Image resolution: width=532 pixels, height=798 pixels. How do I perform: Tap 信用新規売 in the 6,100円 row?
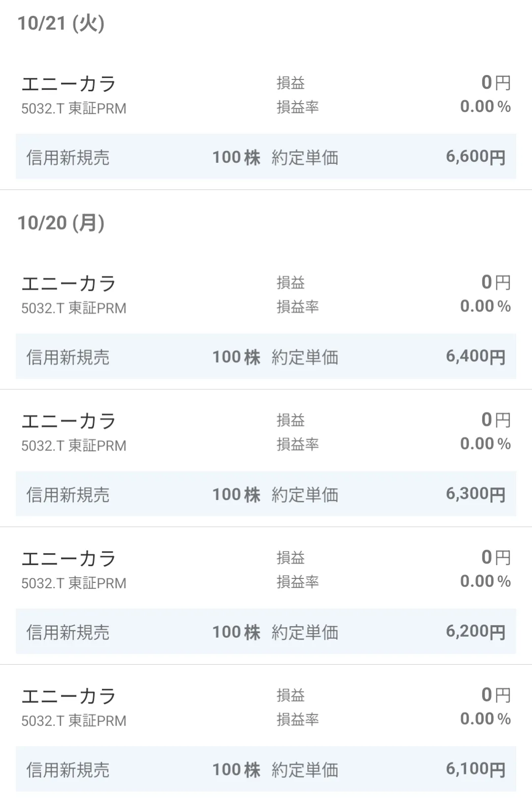coord(68,769)
